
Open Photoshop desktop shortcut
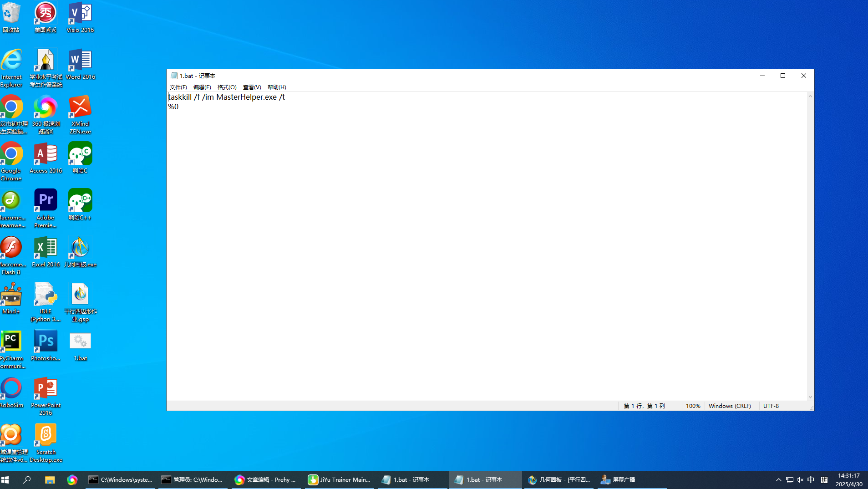pyautogui.click(x=46, y=346)
